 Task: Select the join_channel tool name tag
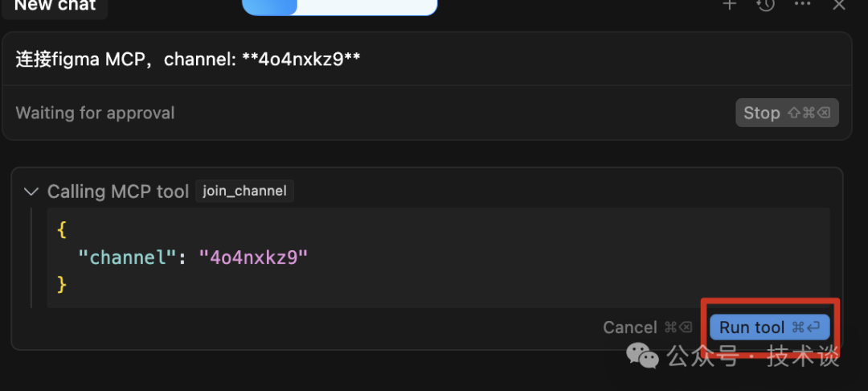tap(244, 191)
